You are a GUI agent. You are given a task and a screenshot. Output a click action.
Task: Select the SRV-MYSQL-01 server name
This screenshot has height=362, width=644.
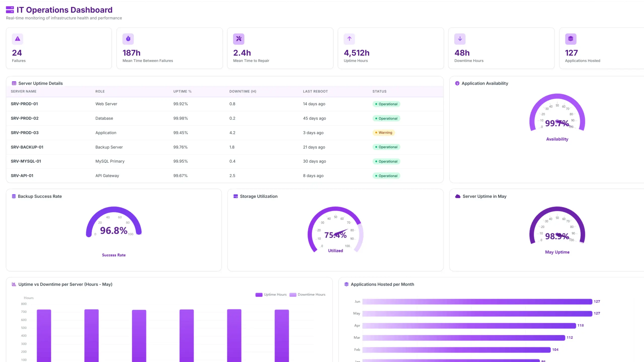[26, 161]
